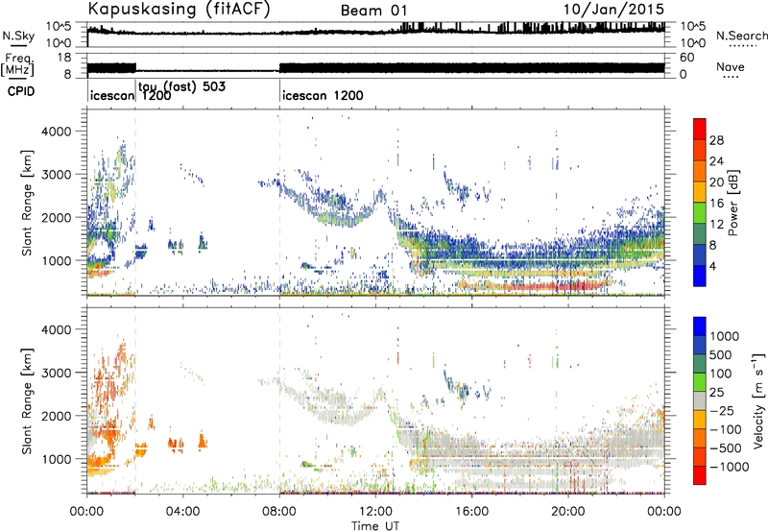The height and width of the screenshot is (532, 768).
Task: Click the icescan 1200 label at 08:00
Action: click(x=323, y=95)
